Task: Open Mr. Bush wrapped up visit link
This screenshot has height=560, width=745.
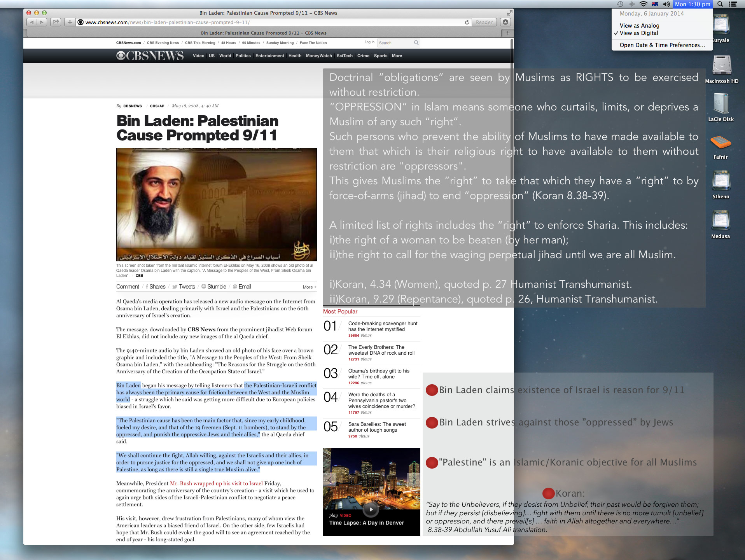Action: 216,483
